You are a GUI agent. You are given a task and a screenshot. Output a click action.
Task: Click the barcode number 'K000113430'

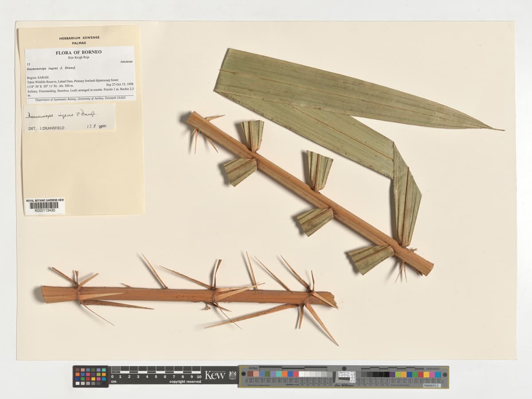[45, 211]
